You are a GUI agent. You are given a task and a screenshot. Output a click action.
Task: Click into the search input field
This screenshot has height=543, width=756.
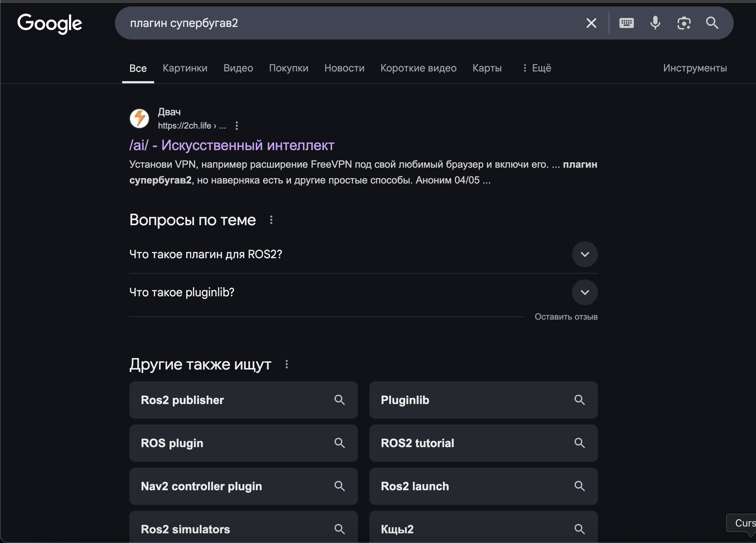tap(352, 23)
